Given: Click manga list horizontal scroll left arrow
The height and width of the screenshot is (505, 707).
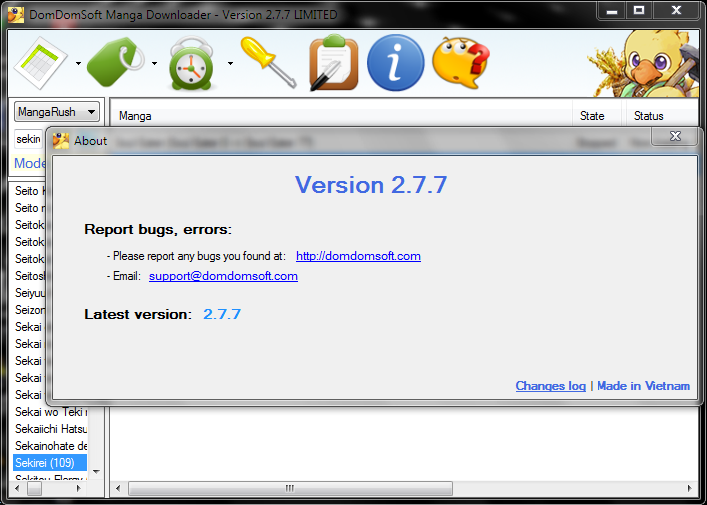Looking at the screenshot, I should pos(18,488).
